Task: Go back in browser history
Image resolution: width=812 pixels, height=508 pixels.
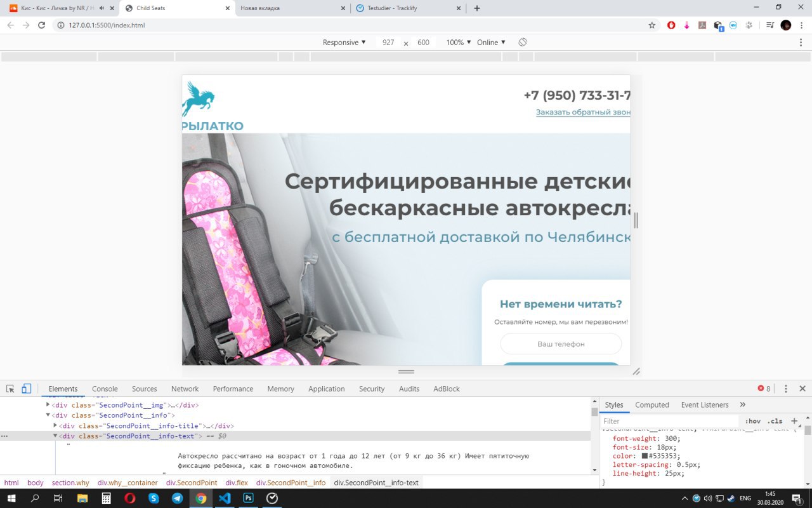Action: pos(10,25)
